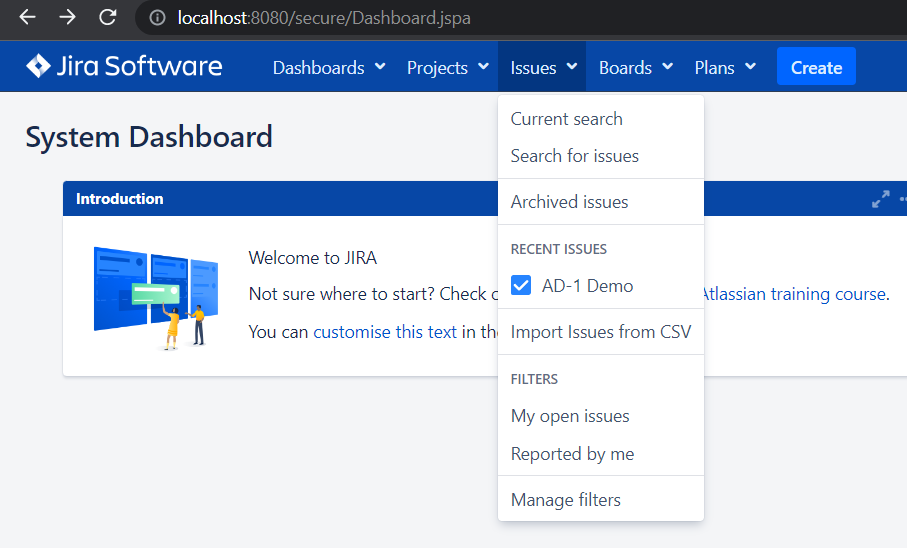Select Current search from Issues menu
This screenshot has height=548, width=907.
600,119
